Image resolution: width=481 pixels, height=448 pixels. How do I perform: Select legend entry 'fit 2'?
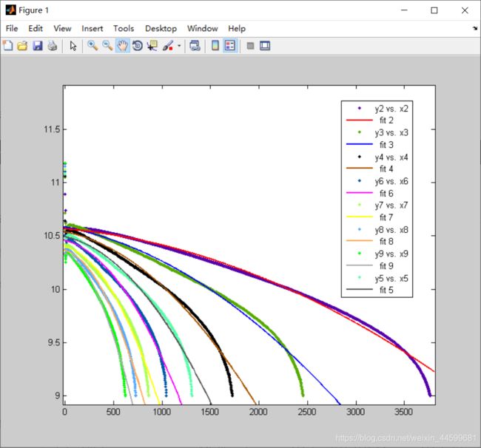pyautogui.click(x=386, y=121)
